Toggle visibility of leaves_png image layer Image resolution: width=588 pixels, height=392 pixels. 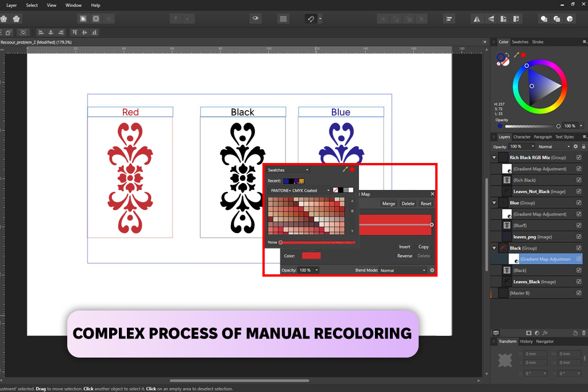(x=579, y=237)
